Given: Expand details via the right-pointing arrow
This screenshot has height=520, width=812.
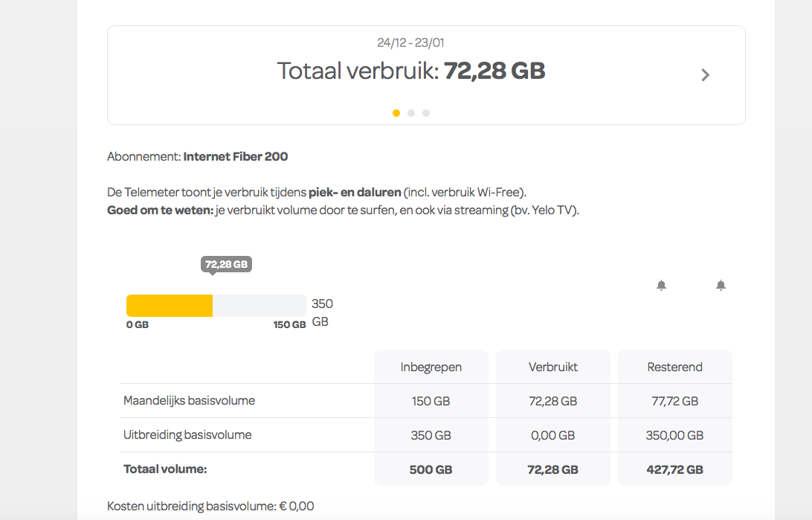Looking at the screenshot, I should pyautogui.click(x=705, y=74).
